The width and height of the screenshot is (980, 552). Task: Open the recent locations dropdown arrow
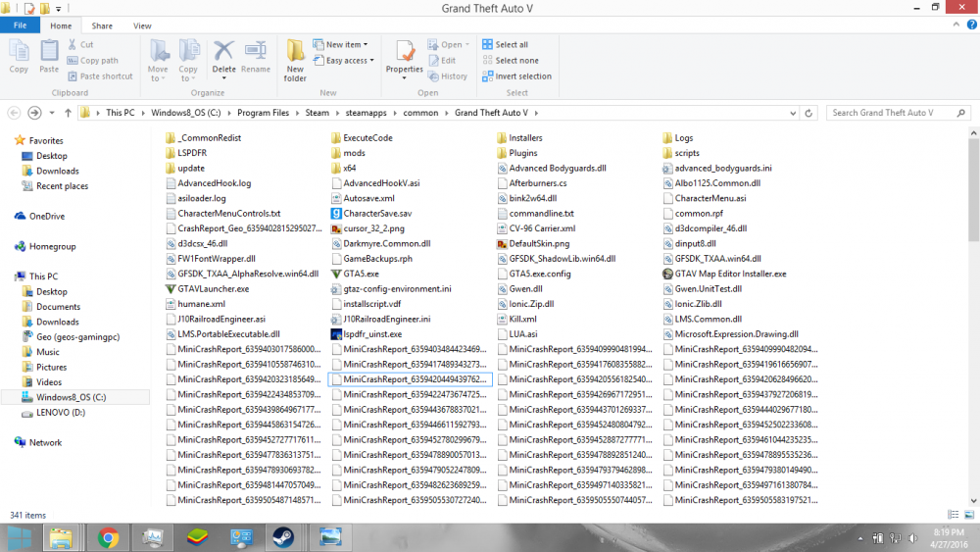pos(52,113)
